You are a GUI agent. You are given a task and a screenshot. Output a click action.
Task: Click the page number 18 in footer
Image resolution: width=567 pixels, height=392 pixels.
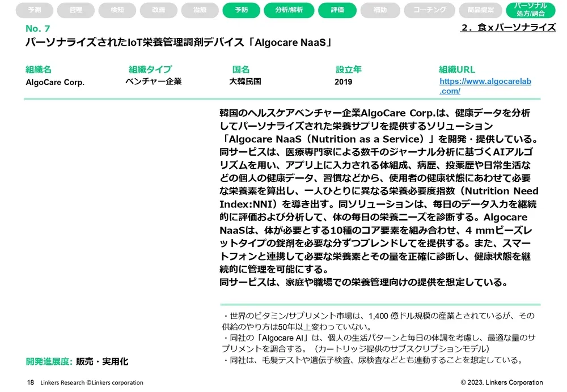tap(31, 382)
